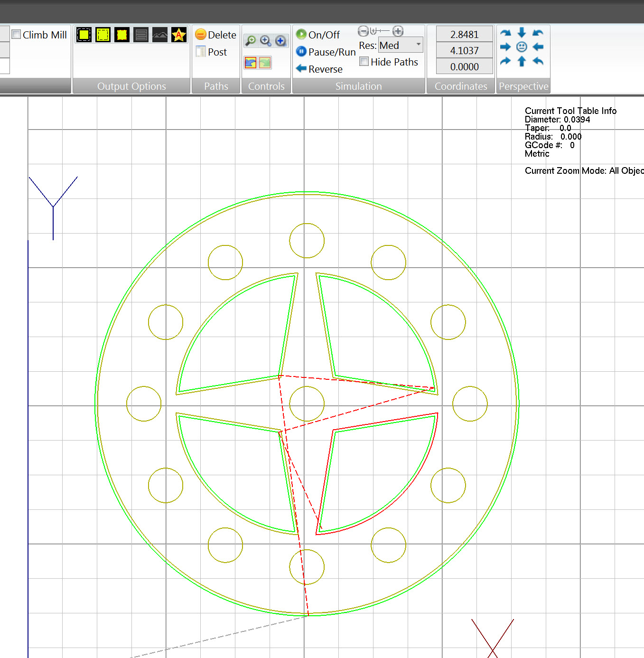Viewport: 644px width, 658px height.
Task: Click the star with letter A icon
Action: click(179, 35)
